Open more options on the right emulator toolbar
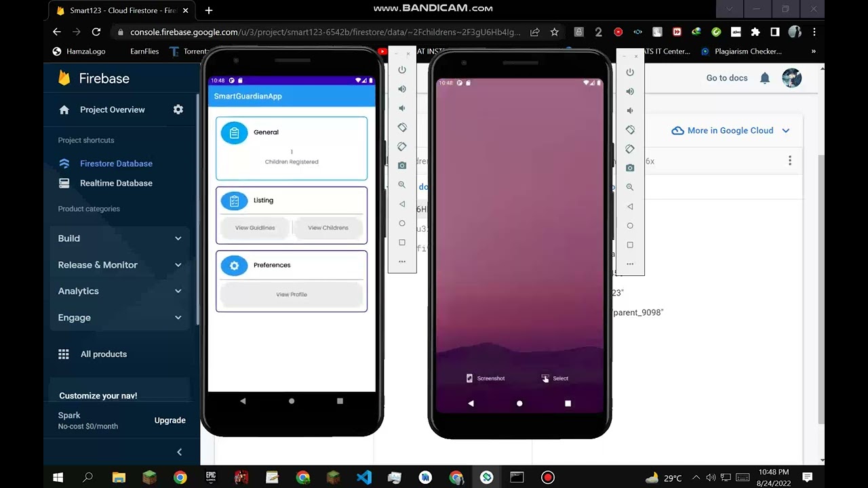Screen dimensions: 868x488 point(630,264)
